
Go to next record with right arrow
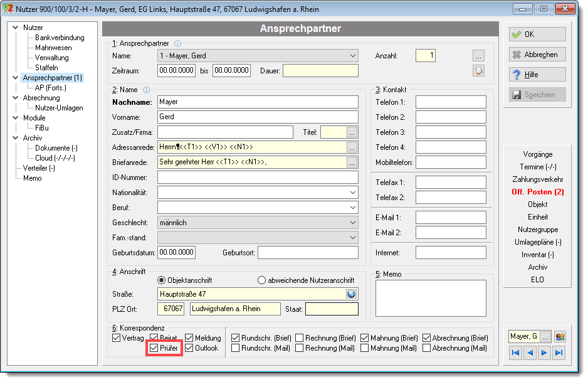[544, 353]
